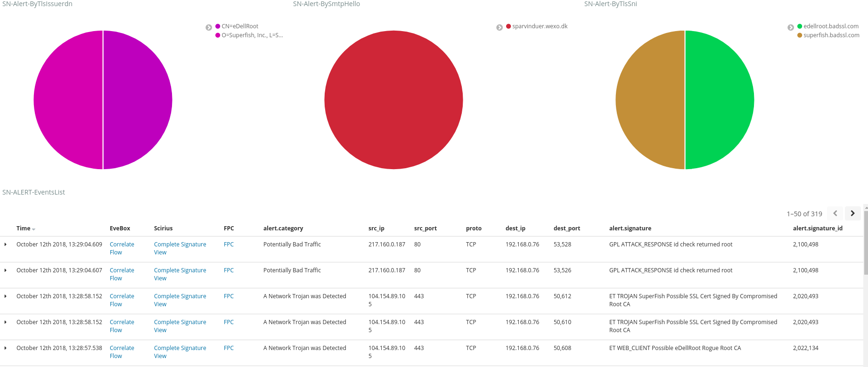868x367 pixels.
Task: Open the FPC link for the eDellRoot alert
Action: click(x=229, y=348)
